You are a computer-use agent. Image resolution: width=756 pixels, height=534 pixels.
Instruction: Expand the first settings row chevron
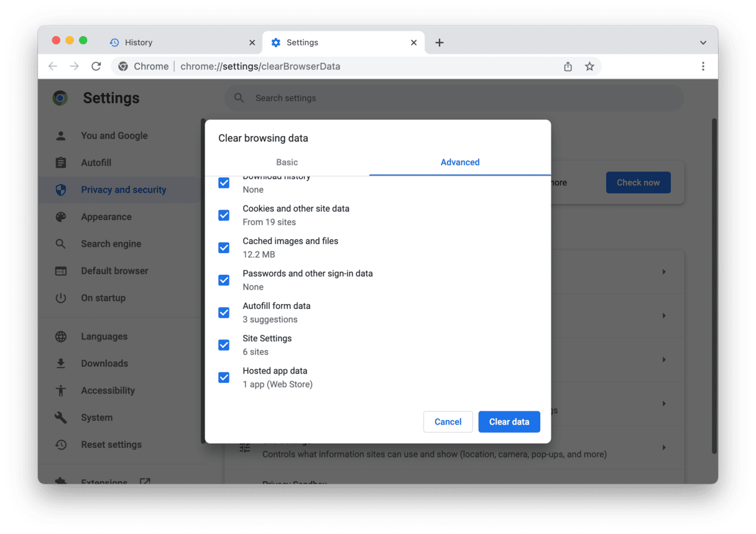coord(664,272)
